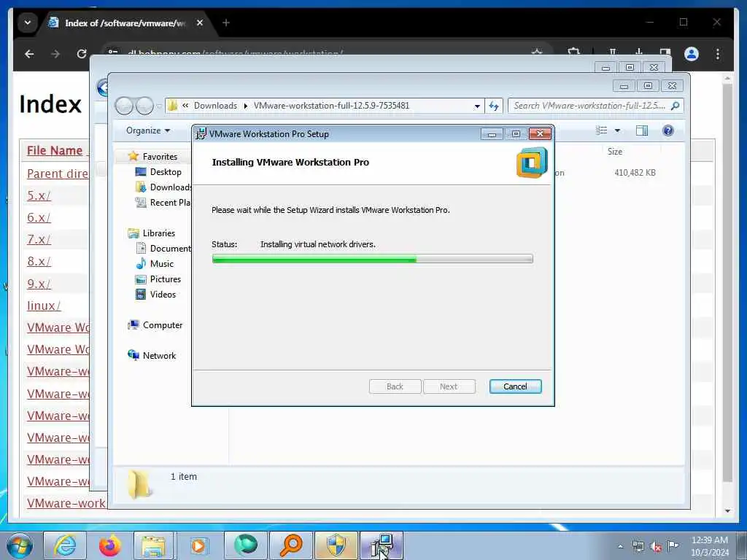Select Favorites star in Explorer sidebar

point(133,156)
